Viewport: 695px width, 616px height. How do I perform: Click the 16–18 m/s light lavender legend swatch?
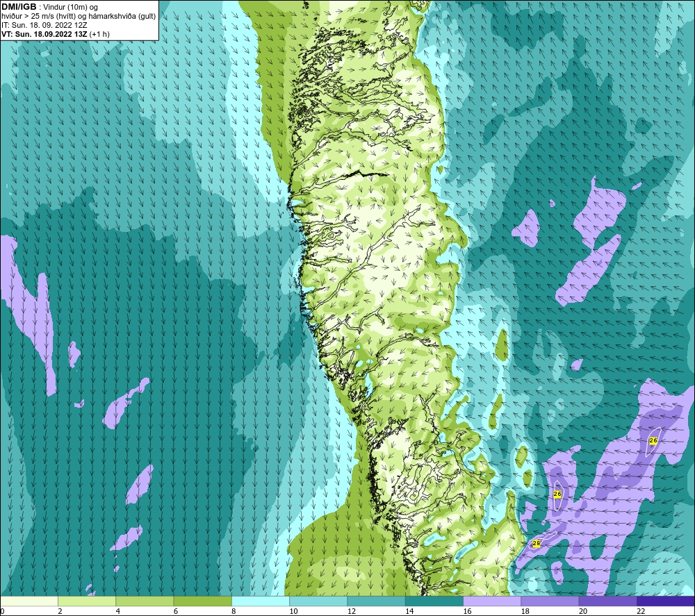(492, 601)
